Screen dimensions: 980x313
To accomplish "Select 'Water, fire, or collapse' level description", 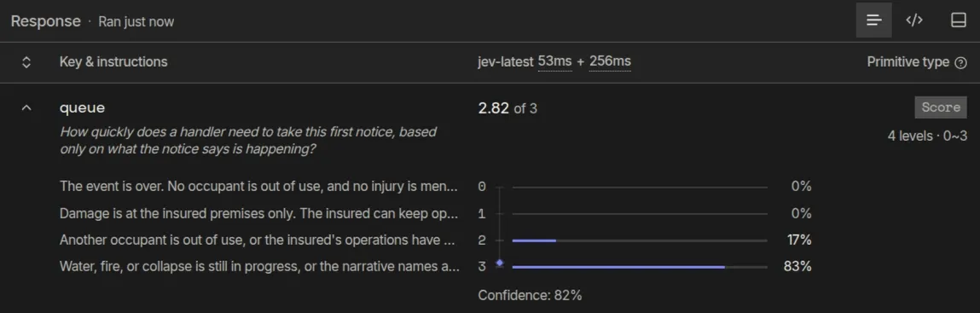I will point(259,266).
